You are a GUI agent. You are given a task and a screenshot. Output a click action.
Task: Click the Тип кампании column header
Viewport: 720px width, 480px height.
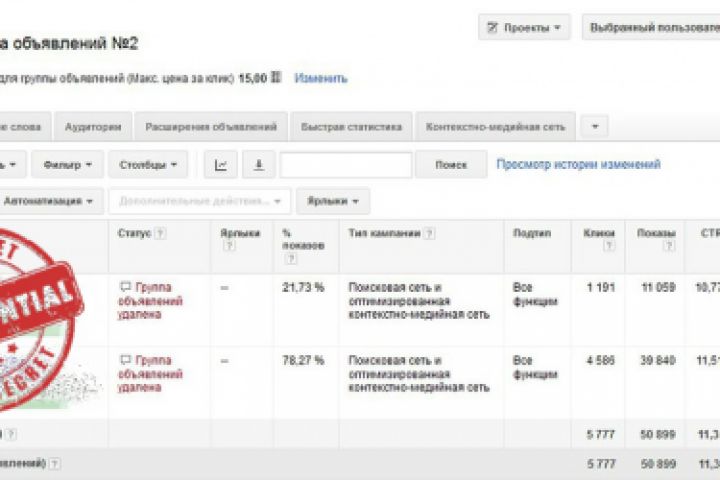click(384, 233)
